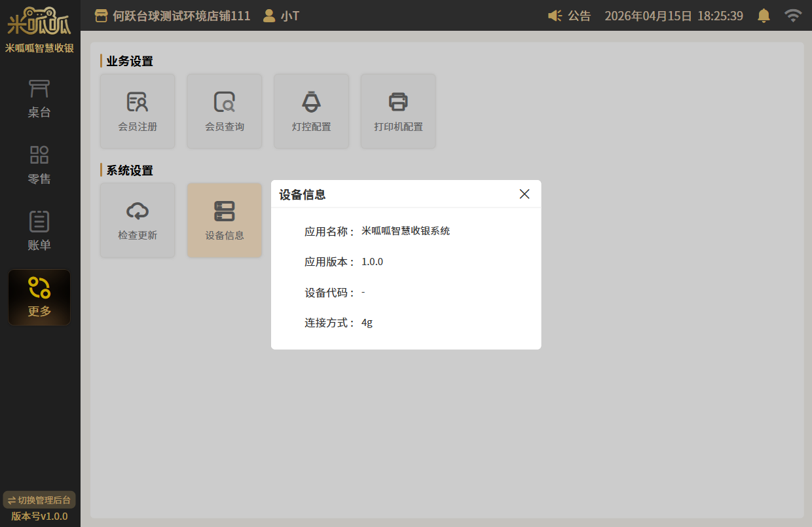Click the store name 何跃台球测试环境店铺111
Screen dimensions: 812x527
[173, 16]
